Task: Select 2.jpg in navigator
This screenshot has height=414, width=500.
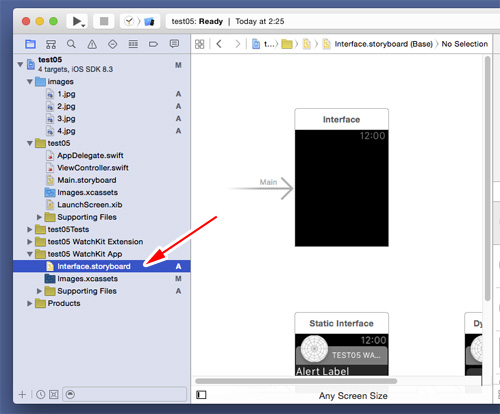Action: tap(66, 106)
